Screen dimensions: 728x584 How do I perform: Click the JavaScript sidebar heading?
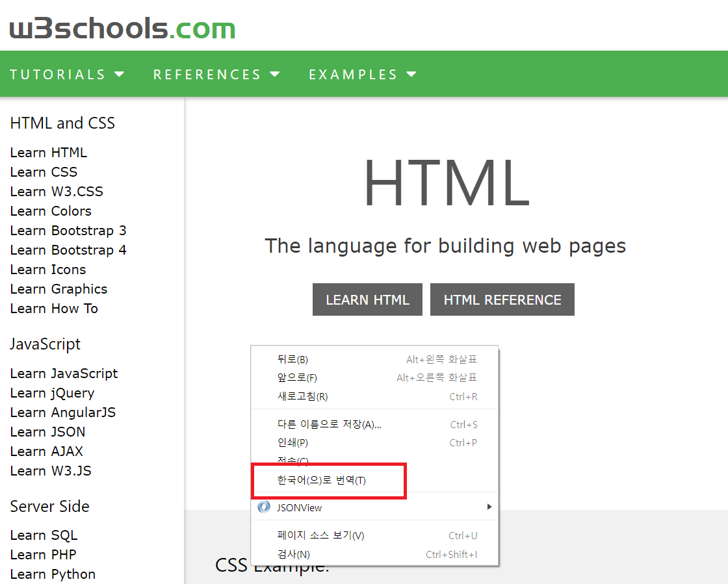45,344
